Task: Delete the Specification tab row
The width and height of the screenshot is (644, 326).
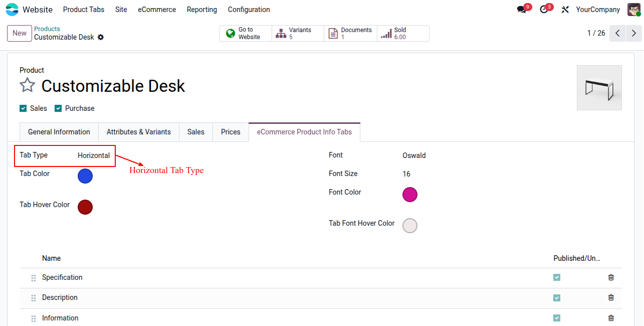Action: [611, 277]
